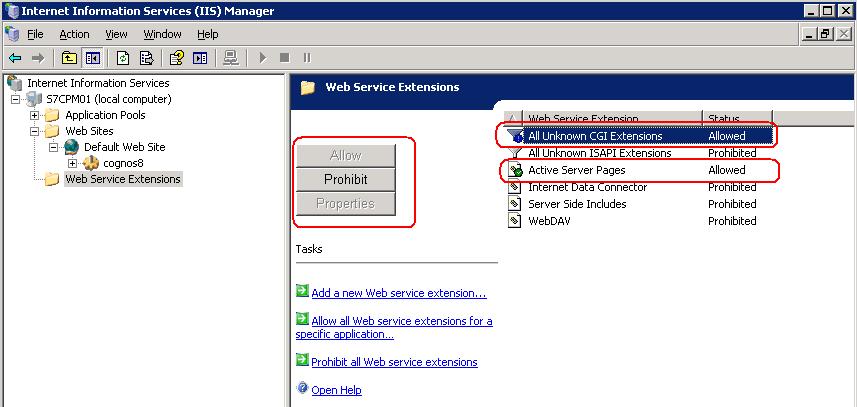Select Web Sites tree item
857x407 pixels.
[90, 131]
